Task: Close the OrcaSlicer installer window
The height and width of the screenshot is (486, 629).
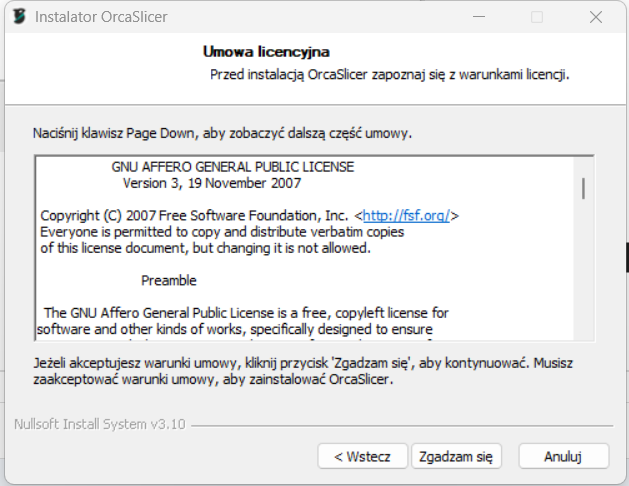Action: 596,17
